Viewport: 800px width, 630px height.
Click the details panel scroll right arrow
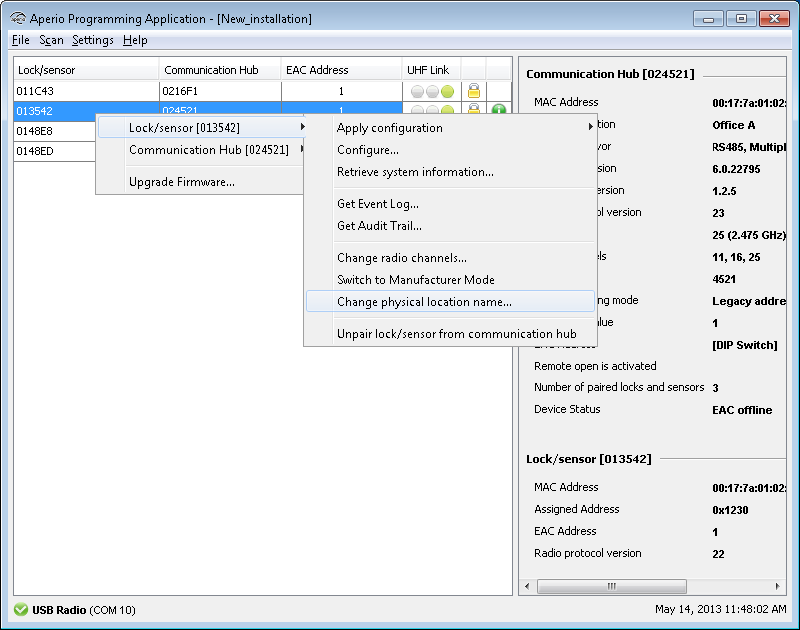pos(778,586)
